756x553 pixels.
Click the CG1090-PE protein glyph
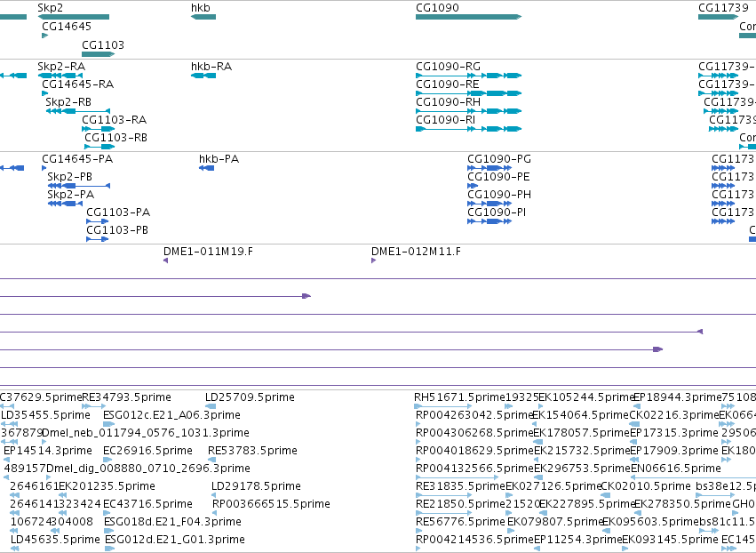point(473,186)
